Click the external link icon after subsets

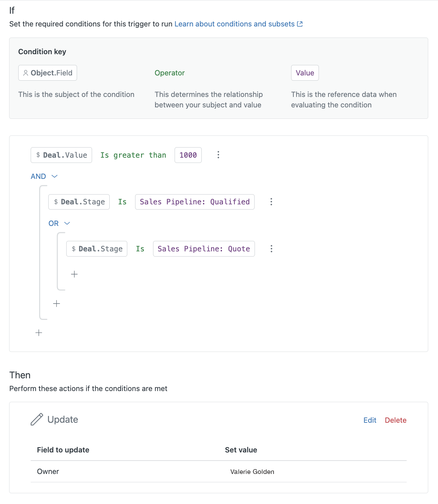(300, 24)
